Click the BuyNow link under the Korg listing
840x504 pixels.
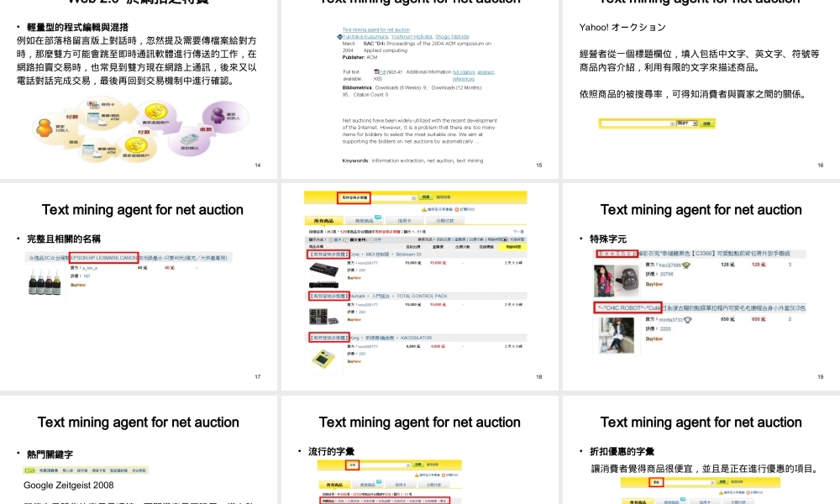[x=353, y=361]
